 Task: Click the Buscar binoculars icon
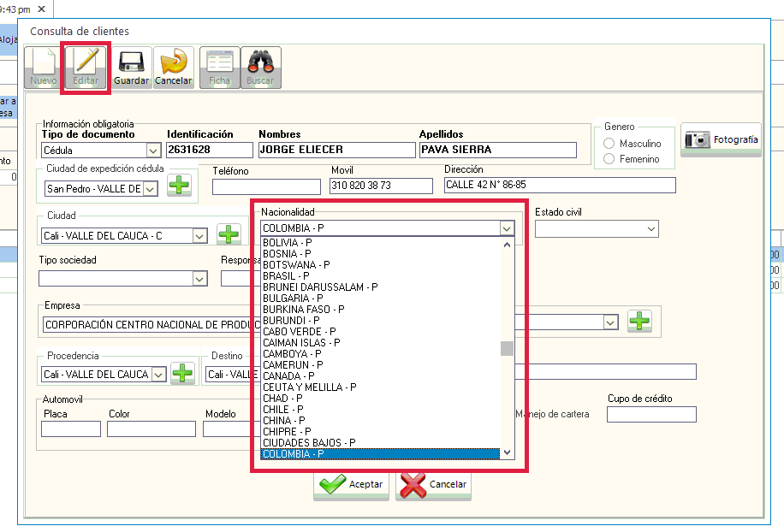click(260, 62)
